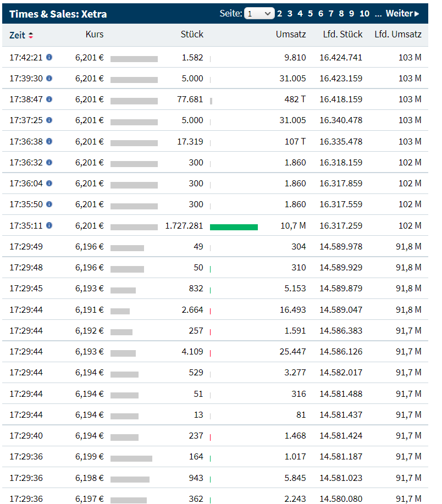Inspect the 17:36:04 trade via info icon
The width and height of the screenshot is (442, 504).
click(x=49, y=184)
